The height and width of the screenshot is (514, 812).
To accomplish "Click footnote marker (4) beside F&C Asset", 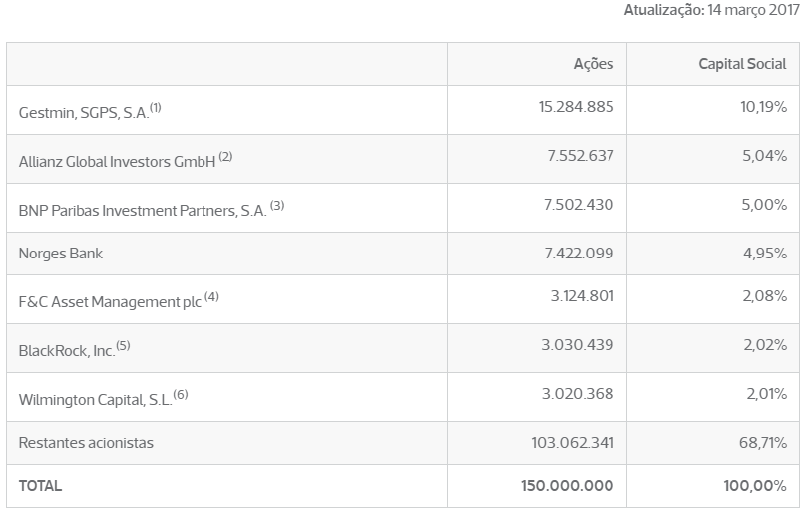I will (x=211, y=296).
